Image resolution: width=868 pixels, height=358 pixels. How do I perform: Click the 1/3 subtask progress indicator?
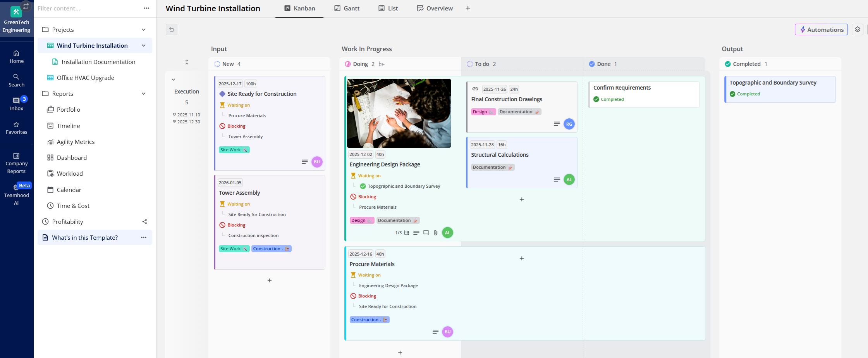[x=399, y=233]
